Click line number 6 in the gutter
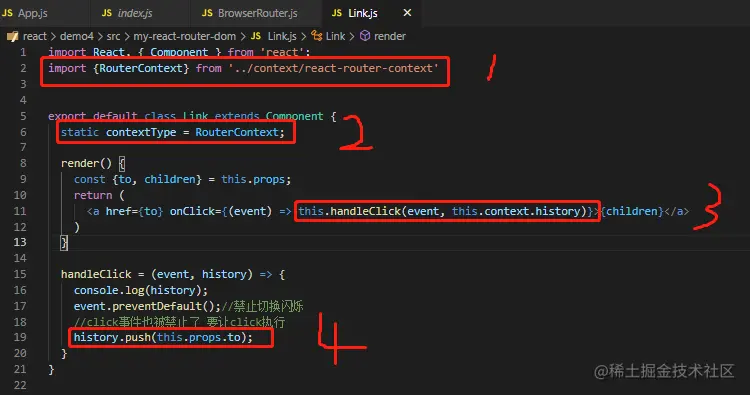This screenshot has width=750, height=395. (23, 132)
